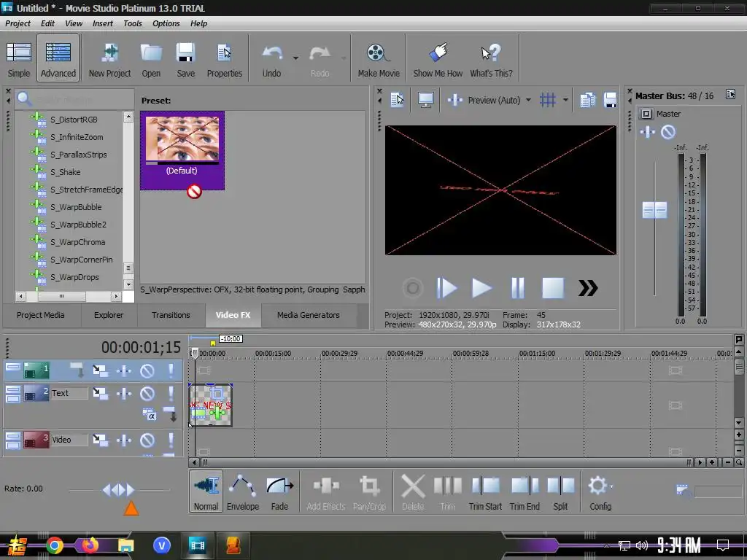Switch to Media Generators tab

coord(309,315)
